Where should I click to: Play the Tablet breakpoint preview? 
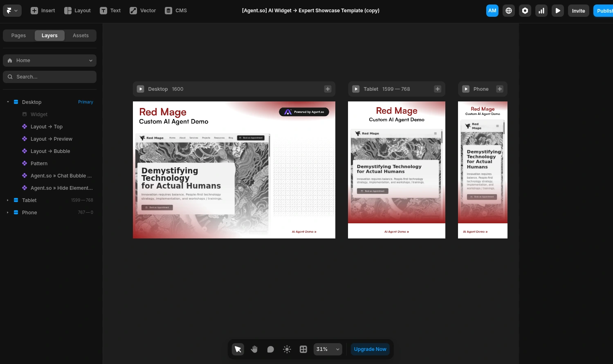[x=356, y=89]
